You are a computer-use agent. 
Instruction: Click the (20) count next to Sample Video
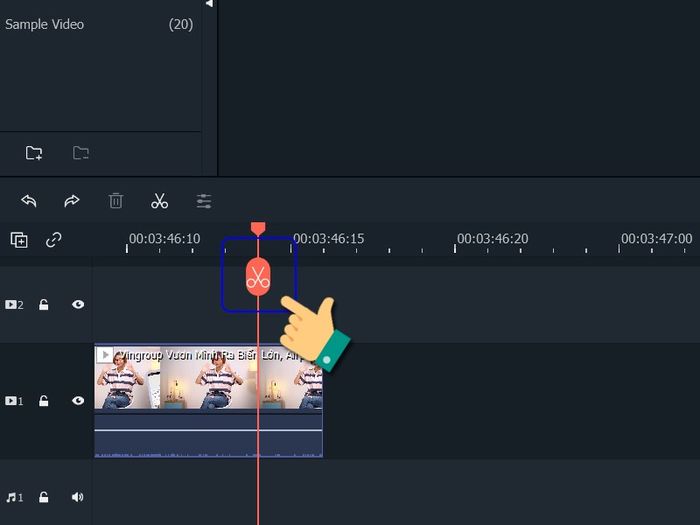(181, 24)
